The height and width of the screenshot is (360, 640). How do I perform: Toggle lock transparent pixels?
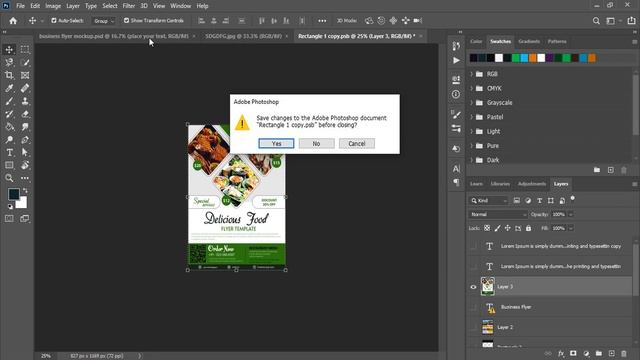(x=487, y=228)
